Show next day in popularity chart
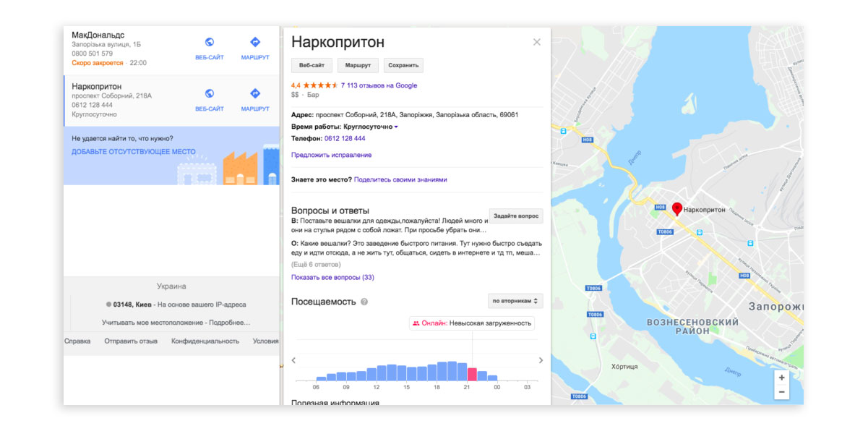 click(541, 360)
